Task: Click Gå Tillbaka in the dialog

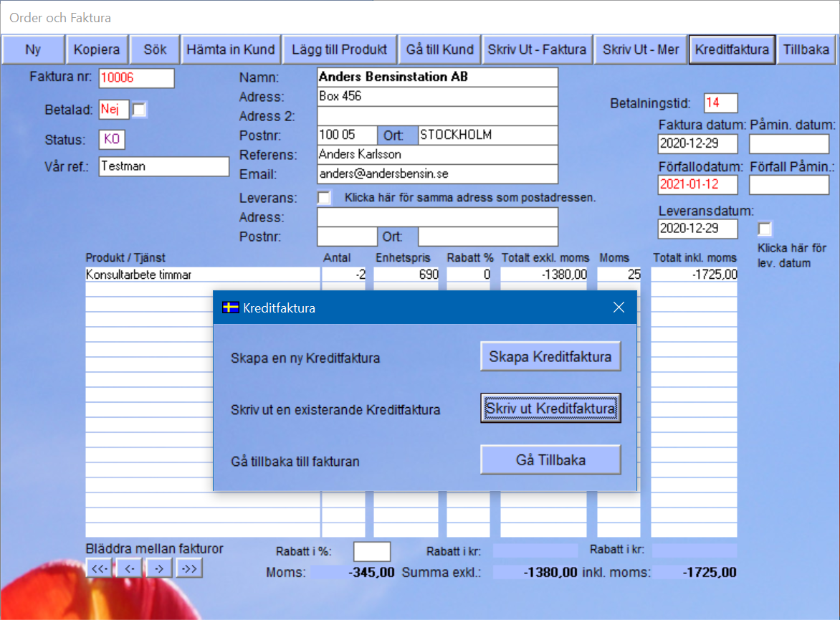Action: coord(550,460)
